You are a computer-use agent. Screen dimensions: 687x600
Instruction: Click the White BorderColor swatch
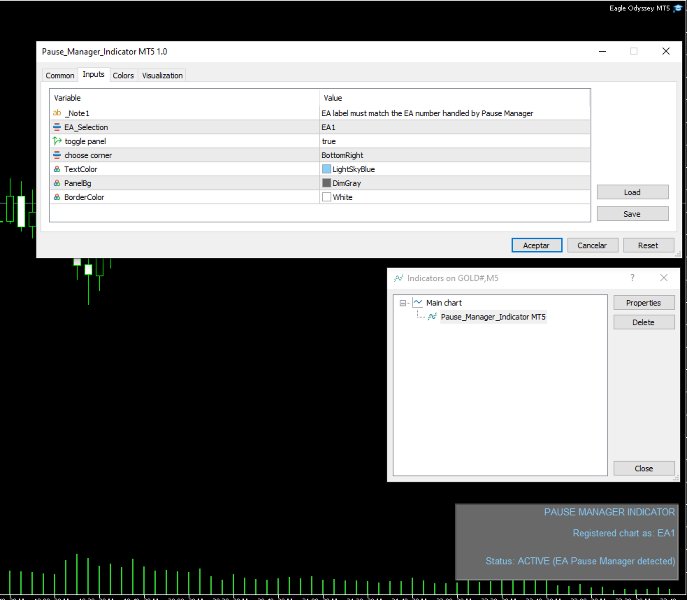point(326,197)
